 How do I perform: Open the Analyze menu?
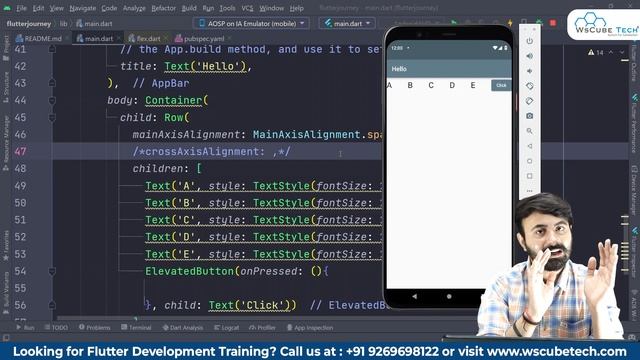coord(134,8)
